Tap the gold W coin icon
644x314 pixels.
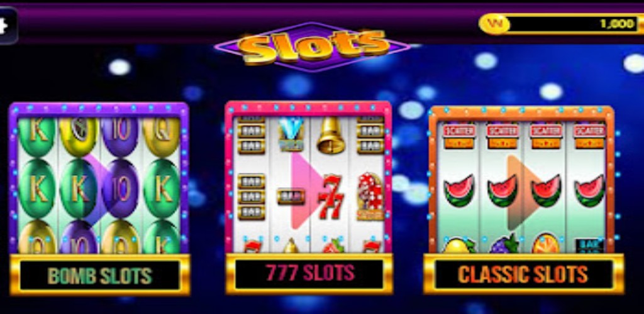pyautogui.click(x=494, y=24)
